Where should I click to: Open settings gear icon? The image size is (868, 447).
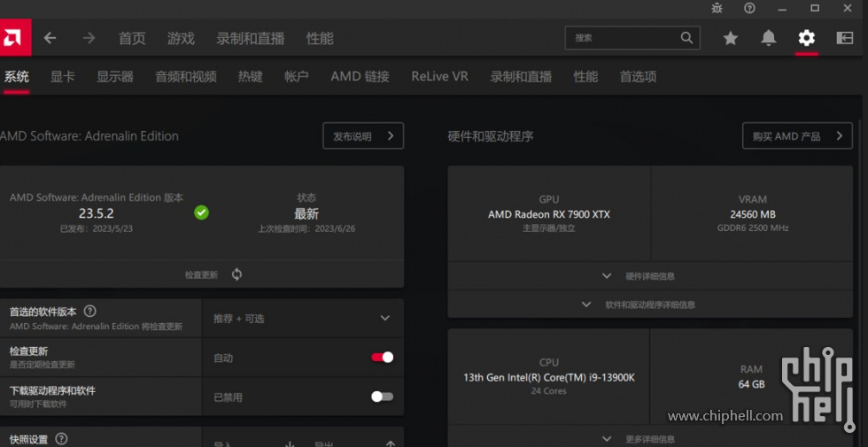pyautogui.click(x=807, y=37)
